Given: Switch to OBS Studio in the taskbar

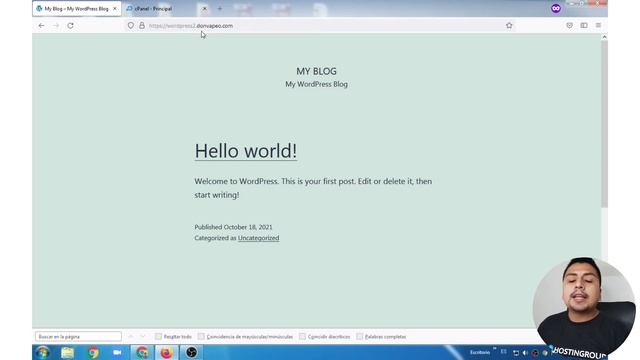Looking at the screenshot, I should pyautogui.click(x=191, y=352).
